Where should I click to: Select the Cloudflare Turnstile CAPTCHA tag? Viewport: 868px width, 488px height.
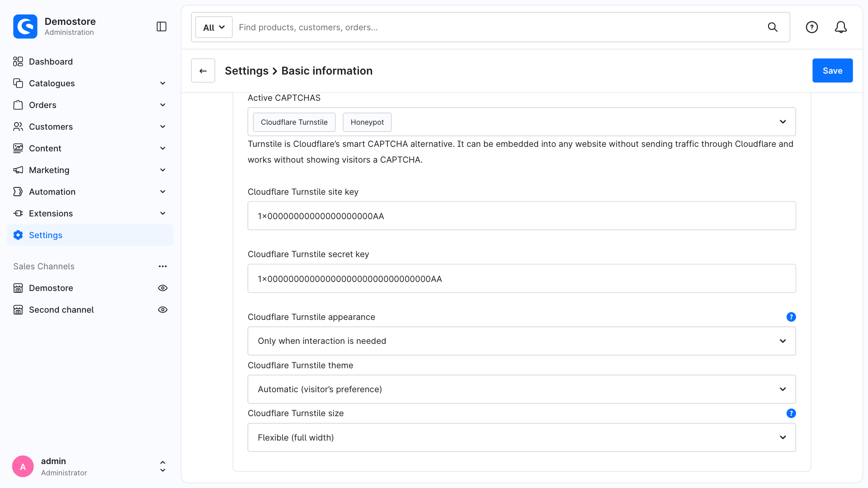point(294,122)
